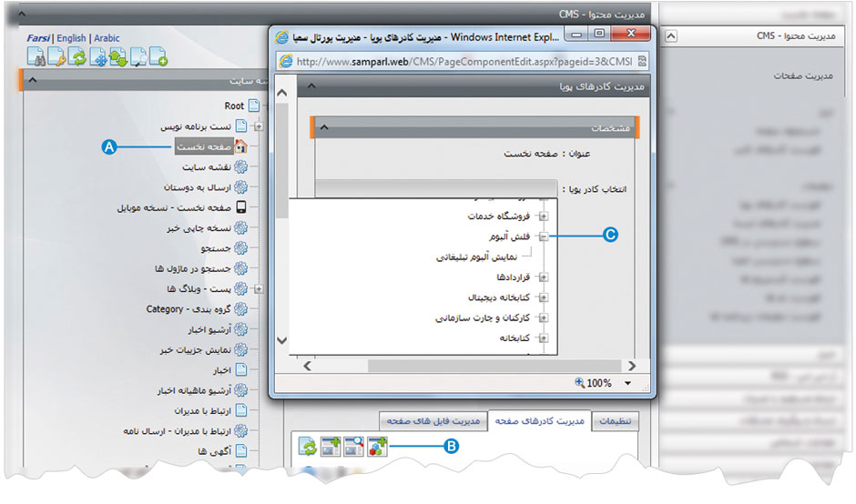Switch language to English
This screenshot has height=504, width=856.
click(x=71, y=38)
